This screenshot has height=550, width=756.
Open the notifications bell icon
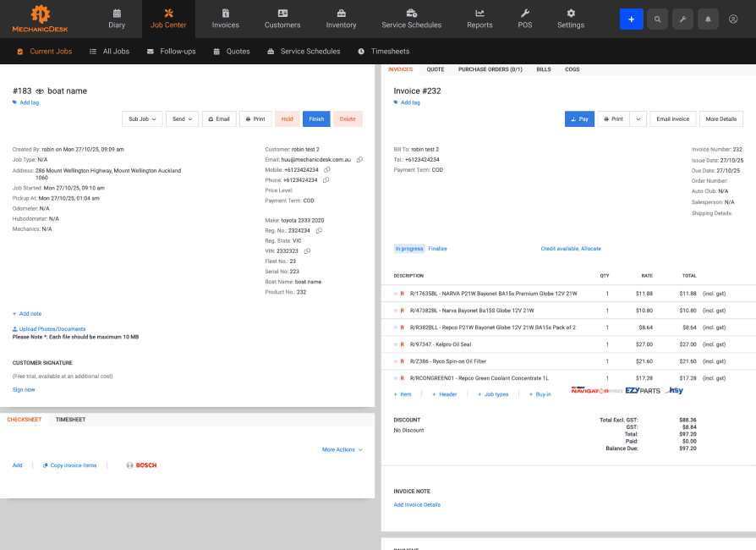click(708, 19)
